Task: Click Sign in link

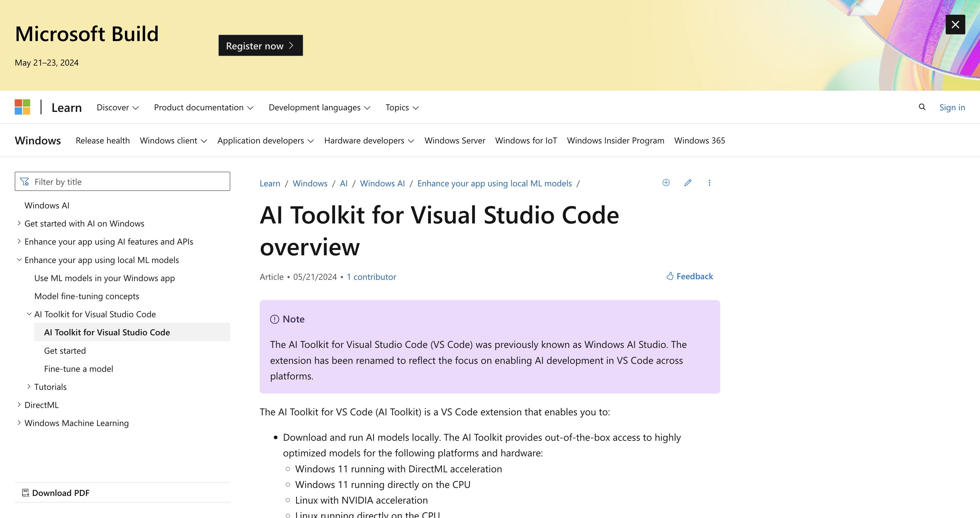Action: tap(952, 107)
